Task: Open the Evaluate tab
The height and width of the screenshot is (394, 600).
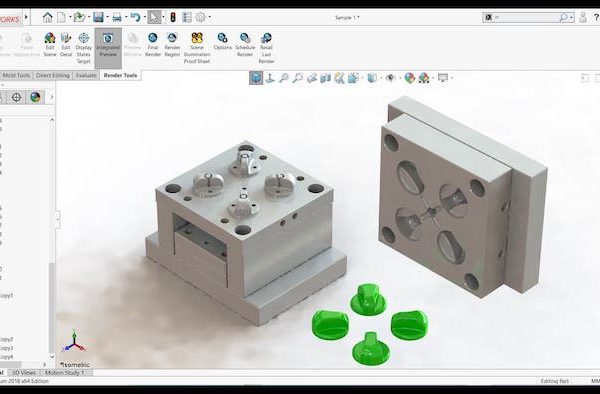Action: 86,75
